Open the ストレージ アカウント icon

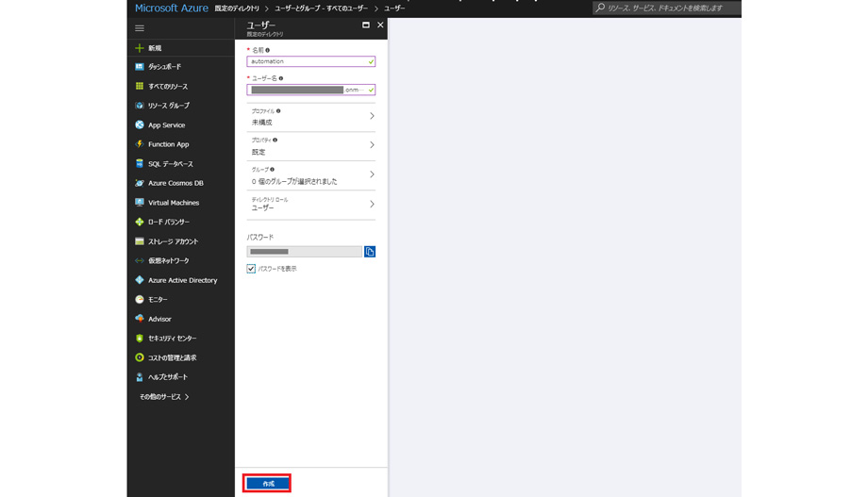pos(140,241)
